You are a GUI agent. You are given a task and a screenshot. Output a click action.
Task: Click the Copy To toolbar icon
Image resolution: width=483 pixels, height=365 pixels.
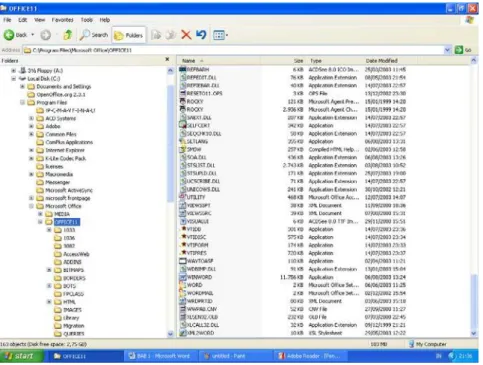pyautogui.click(x=171, y=35)
